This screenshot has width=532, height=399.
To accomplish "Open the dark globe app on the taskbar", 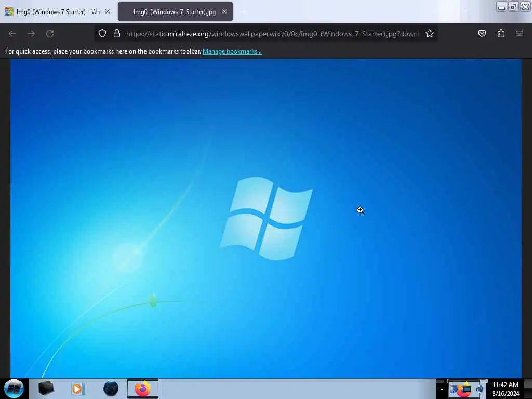I will (111, 389).
